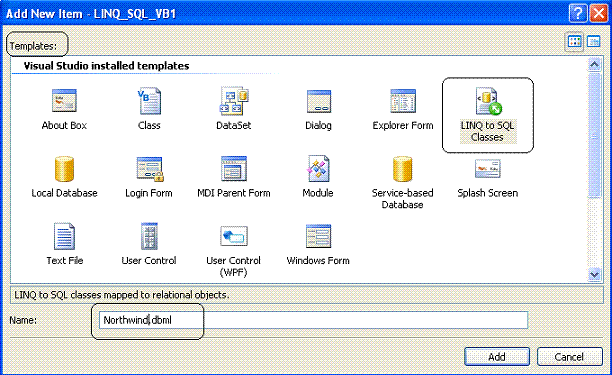Select the DataSet template icon
This screenshot has width=612, height=375.
pyautogui.click(x=234, y=101)
